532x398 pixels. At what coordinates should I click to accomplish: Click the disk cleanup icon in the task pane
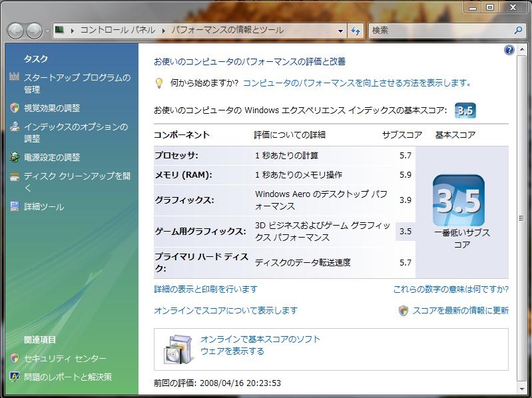pyautogui.click(x=14, y=176)
